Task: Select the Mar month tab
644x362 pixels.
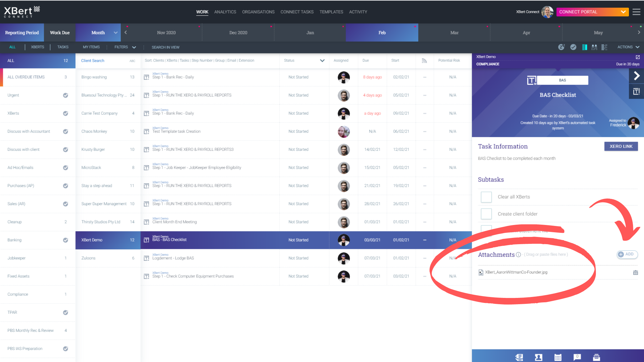Action: 454,33
